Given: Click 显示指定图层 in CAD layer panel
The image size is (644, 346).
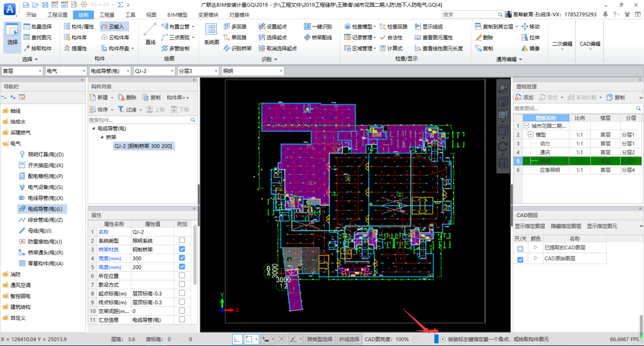Looking at the screenshot, I should tap(530, 226).
